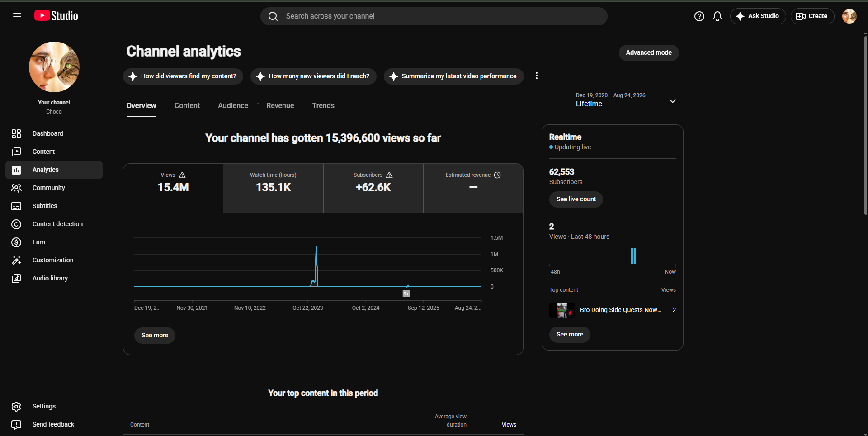Open more prompt options three-dot menu
The height and width of the screenshot is (436, 868).
coord(536,76)
